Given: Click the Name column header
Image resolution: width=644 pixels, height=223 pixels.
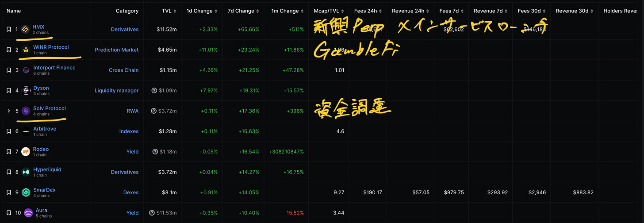Looking at the screenshot, I should coord(14,11).
